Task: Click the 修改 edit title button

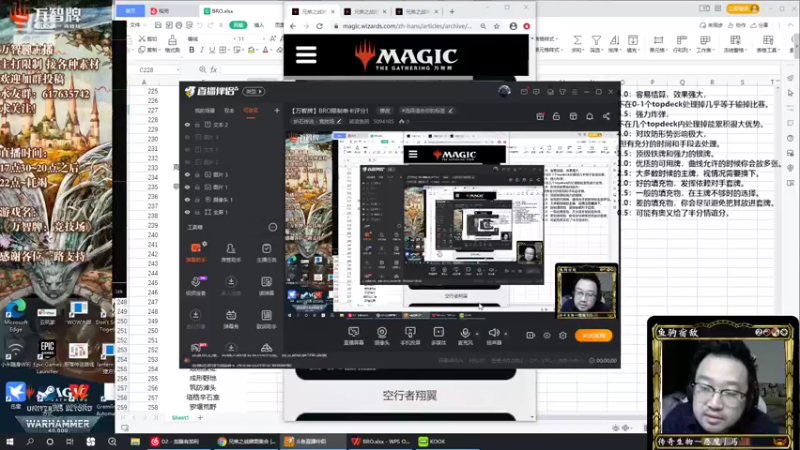Action: [385, 111]
